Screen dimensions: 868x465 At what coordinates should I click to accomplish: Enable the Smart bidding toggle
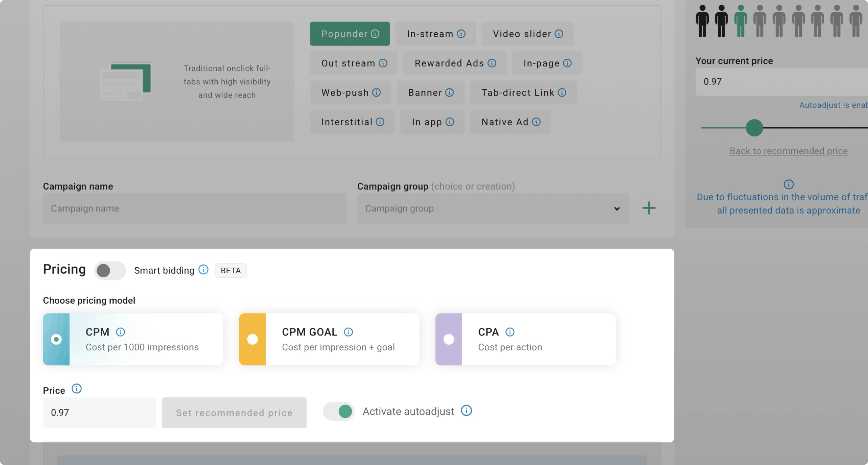pos(110,270)
